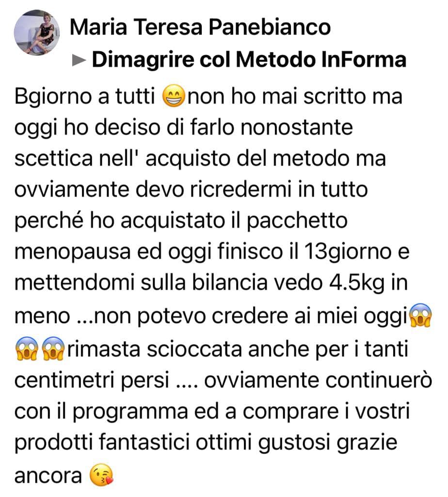Click the leftmost scream emoji before 'rimasta'

[x=27, y=348]
